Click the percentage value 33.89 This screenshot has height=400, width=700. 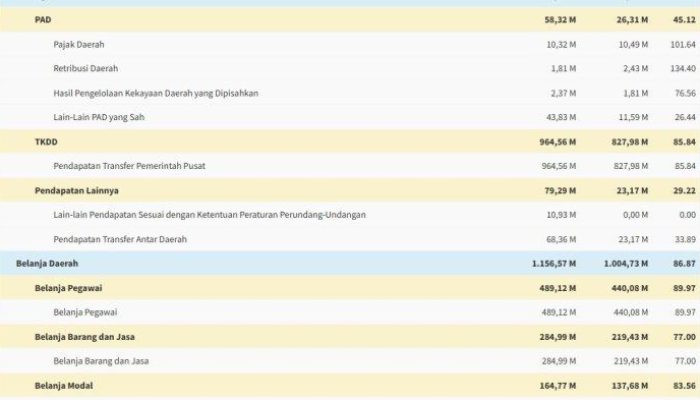coord(685,239)
